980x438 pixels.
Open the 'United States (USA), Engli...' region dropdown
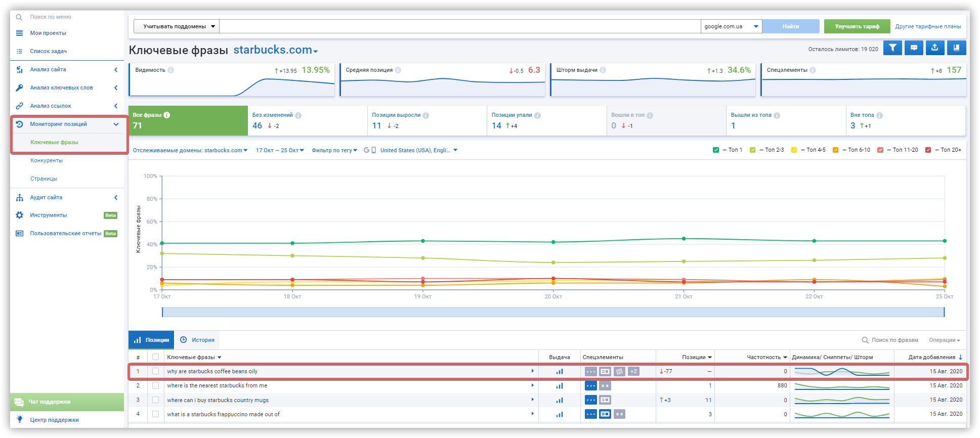tap(418, 150)
